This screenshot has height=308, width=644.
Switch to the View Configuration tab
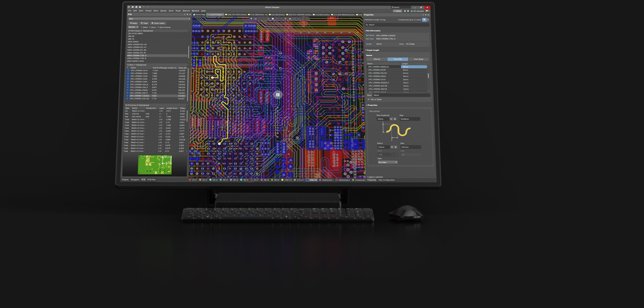pyautogui.click(x=386, y=180)
